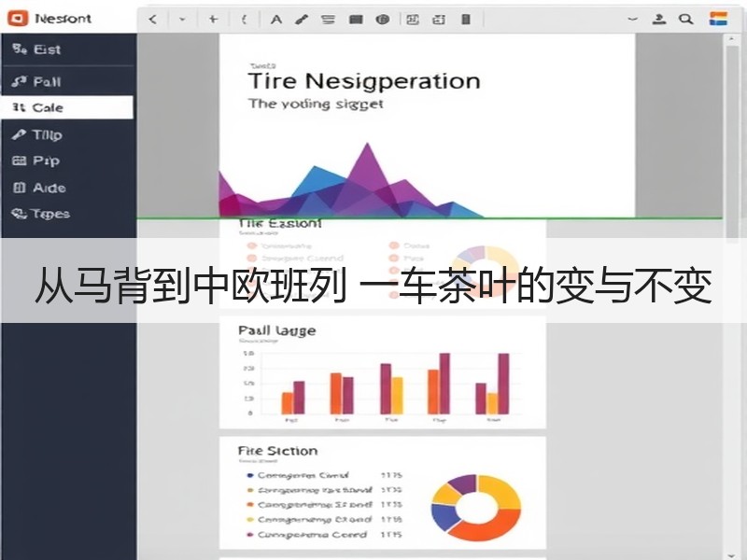Click the Nesfont app logo
This screenshot has height=560, width=747.
(18, 19)
